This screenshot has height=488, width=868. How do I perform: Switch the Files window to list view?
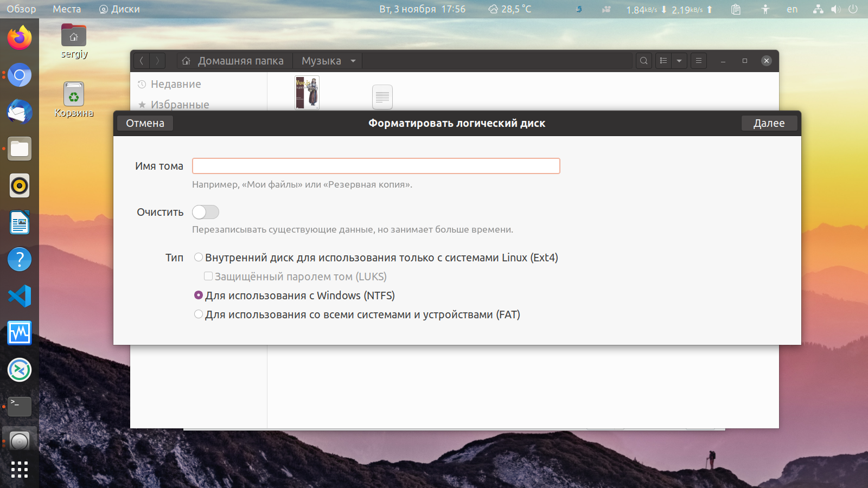coord(663,61)
